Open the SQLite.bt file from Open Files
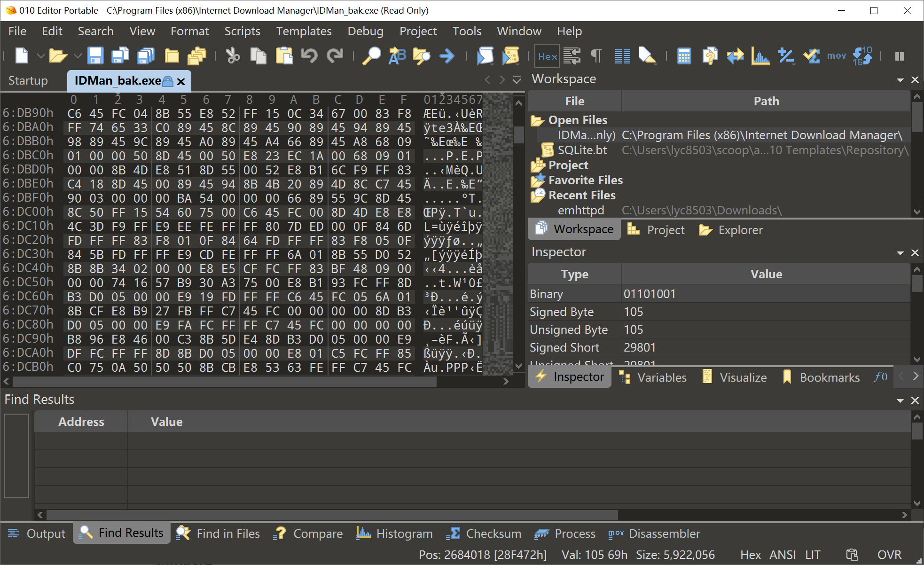Screen dimensions: 924x565 pos(583,150)
